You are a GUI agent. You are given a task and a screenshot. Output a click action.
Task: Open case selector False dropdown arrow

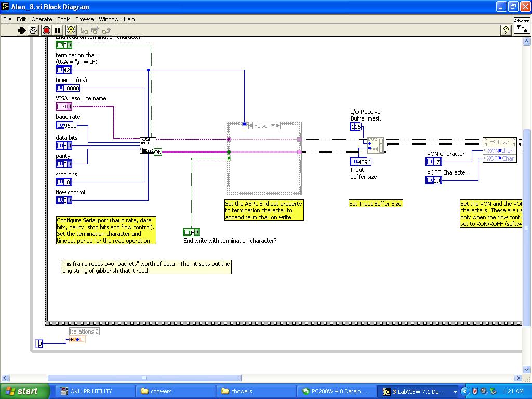(x=273, y=126)
